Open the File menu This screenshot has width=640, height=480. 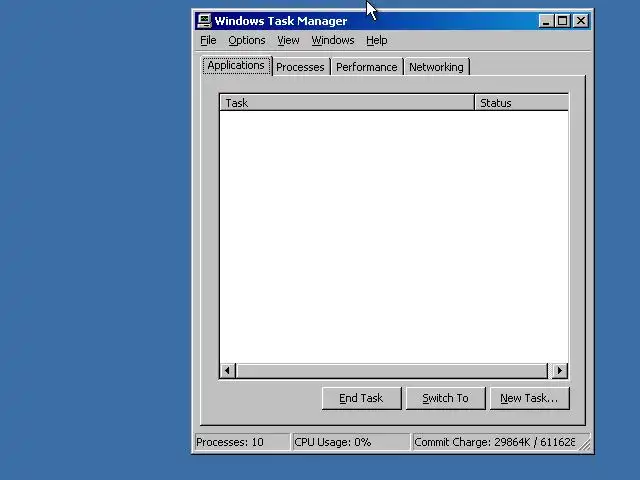[x=208, y=40]
